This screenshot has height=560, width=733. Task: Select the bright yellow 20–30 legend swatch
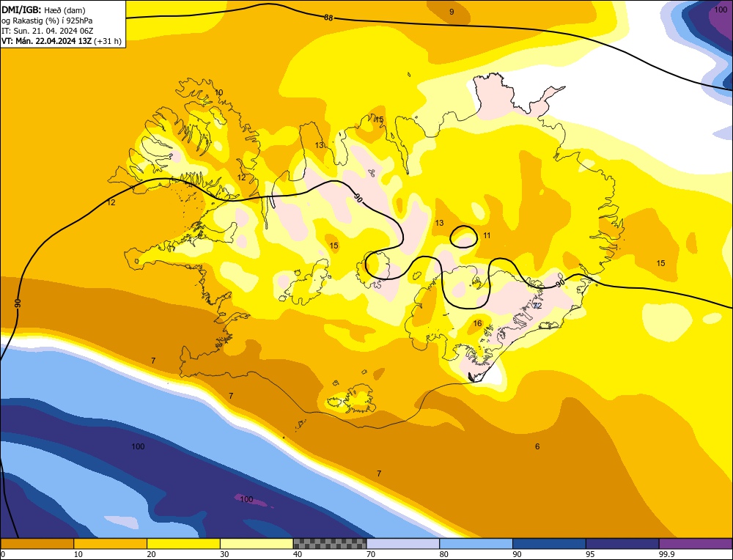[x=183, y=544]
